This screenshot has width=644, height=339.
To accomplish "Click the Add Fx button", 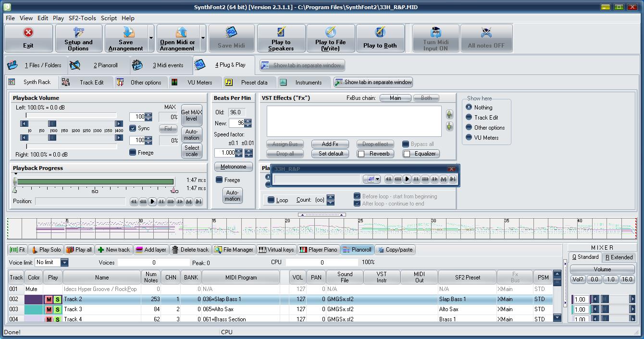I will [330, 144].
